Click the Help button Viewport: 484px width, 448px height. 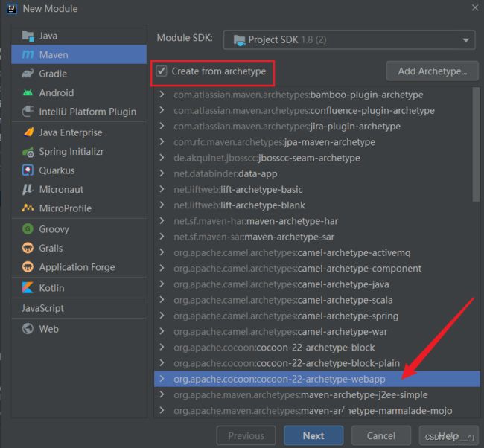[448, 435]
